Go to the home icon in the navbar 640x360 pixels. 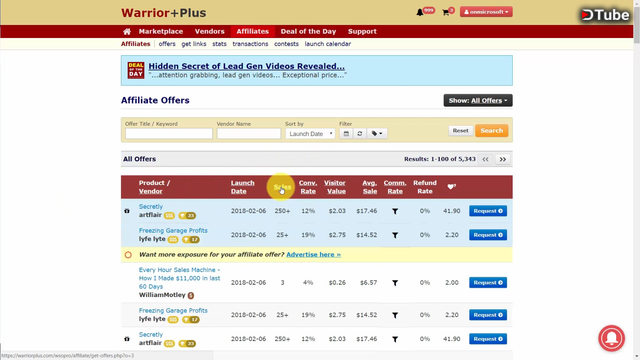point(127,31)
